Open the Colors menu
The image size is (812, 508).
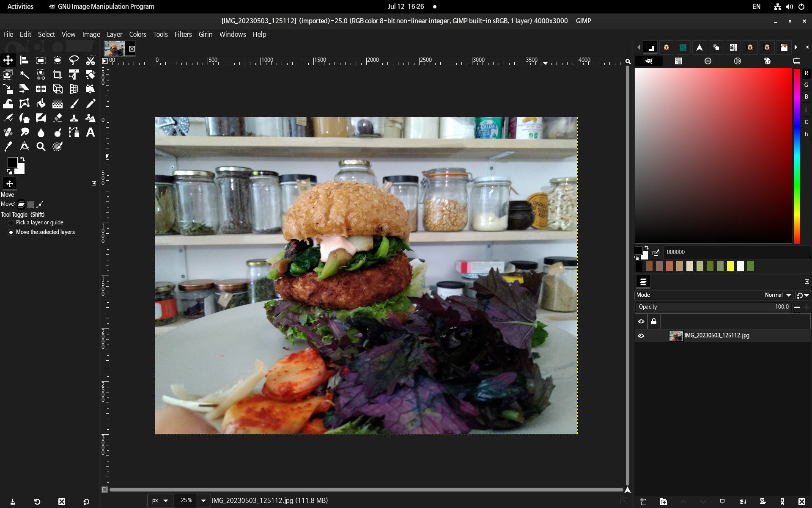pyautogui.click(x=137, y=34)
